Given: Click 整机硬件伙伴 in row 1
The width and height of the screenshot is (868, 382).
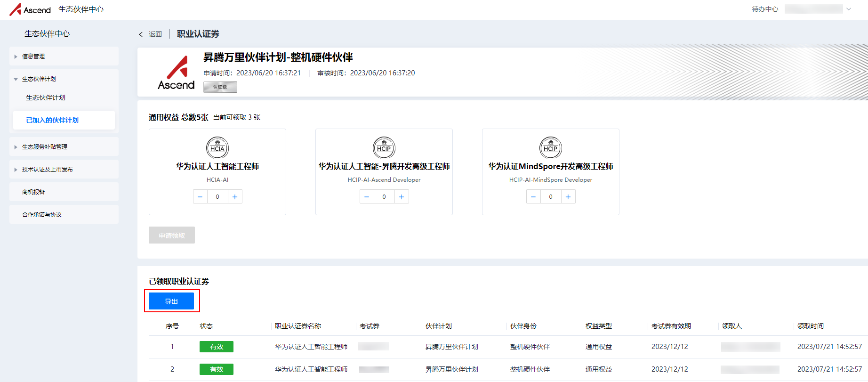Looking at the screenshot, I should coord(530,347).
